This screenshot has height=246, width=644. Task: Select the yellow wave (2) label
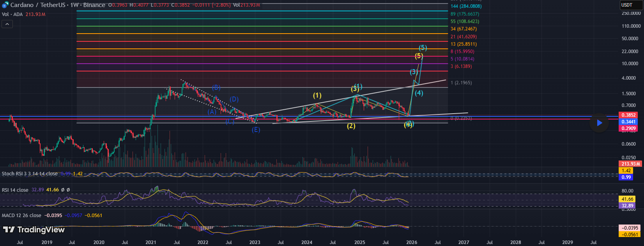351,126
